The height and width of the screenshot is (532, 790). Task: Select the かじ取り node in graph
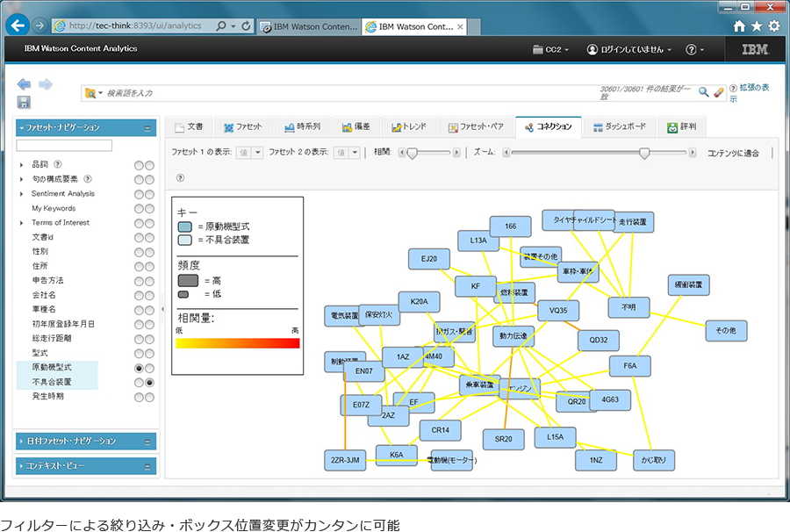(653, 460)
